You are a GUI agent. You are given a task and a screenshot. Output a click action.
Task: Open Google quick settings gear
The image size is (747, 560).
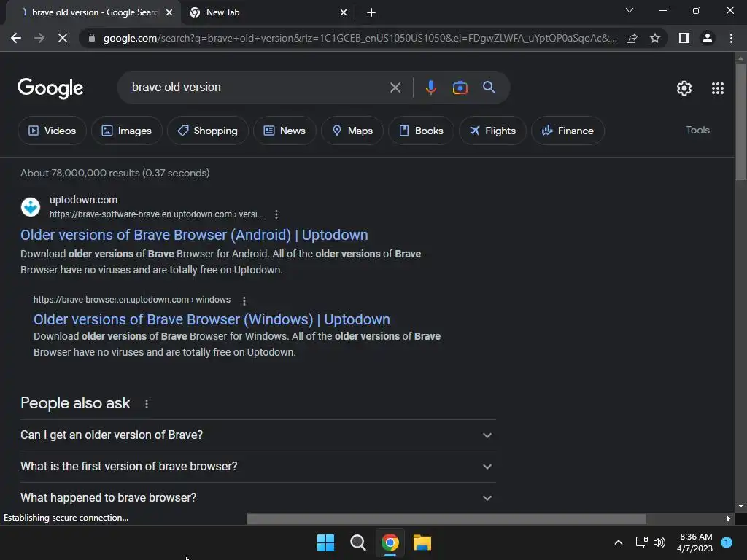(x=684, y=88)
